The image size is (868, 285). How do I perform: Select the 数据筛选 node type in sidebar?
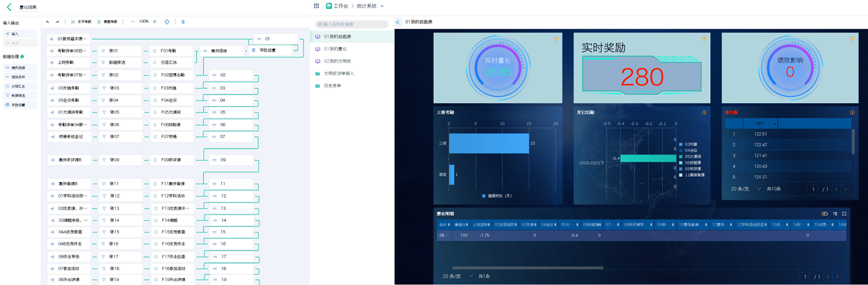coord(20,96)
